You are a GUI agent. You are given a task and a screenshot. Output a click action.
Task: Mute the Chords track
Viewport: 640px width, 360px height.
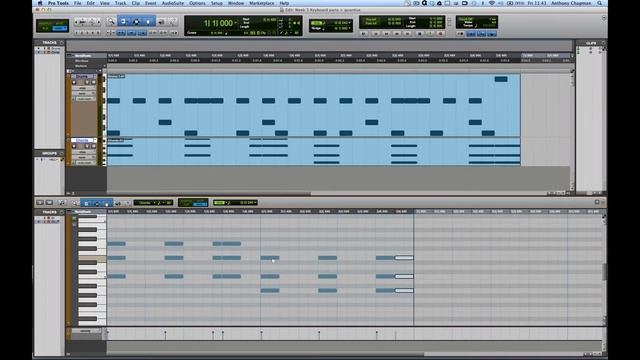[93, 146]
